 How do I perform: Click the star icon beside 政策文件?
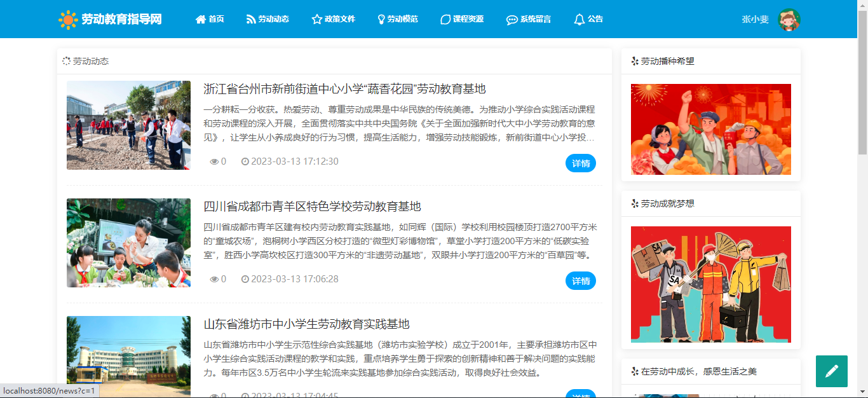(x=317, y=19)
